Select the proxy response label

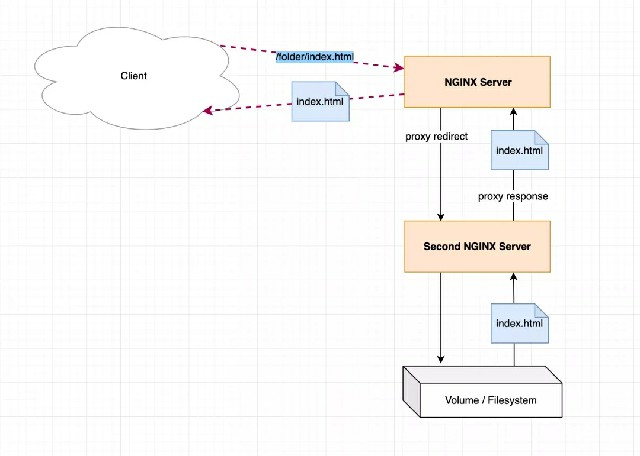click(513, 197)
